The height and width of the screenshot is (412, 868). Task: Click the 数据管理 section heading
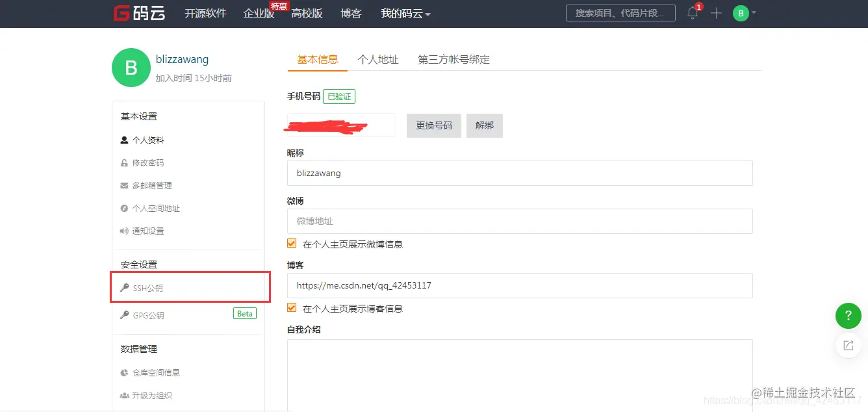point(139,349)
